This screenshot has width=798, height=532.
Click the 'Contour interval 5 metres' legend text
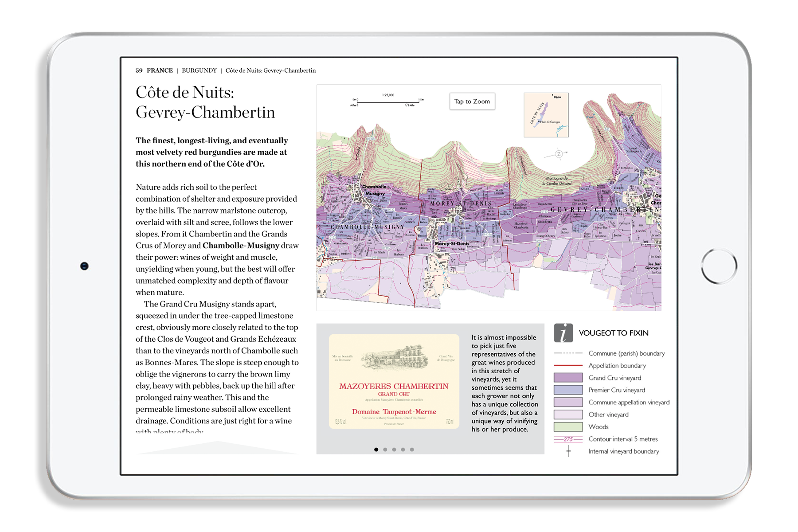(x=623, y=439)
